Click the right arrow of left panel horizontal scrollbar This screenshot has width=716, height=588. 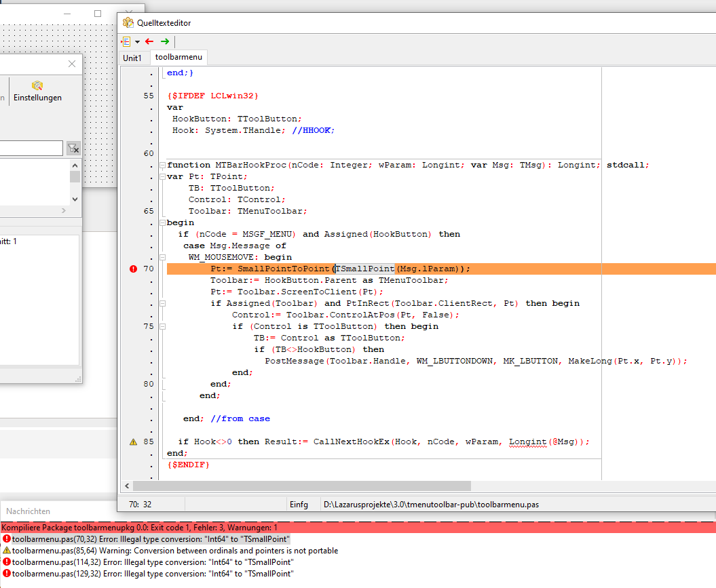[x=64, y=210]
